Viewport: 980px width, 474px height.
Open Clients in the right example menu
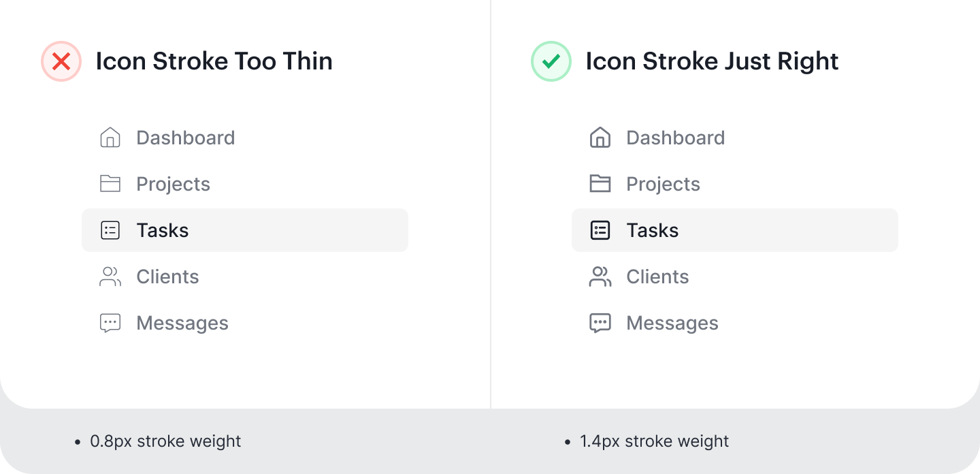(657, 276)
